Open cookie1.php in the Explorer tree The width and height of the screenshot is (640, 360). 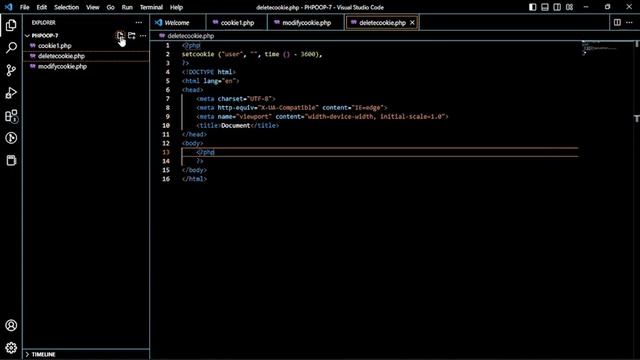point(87,46)
